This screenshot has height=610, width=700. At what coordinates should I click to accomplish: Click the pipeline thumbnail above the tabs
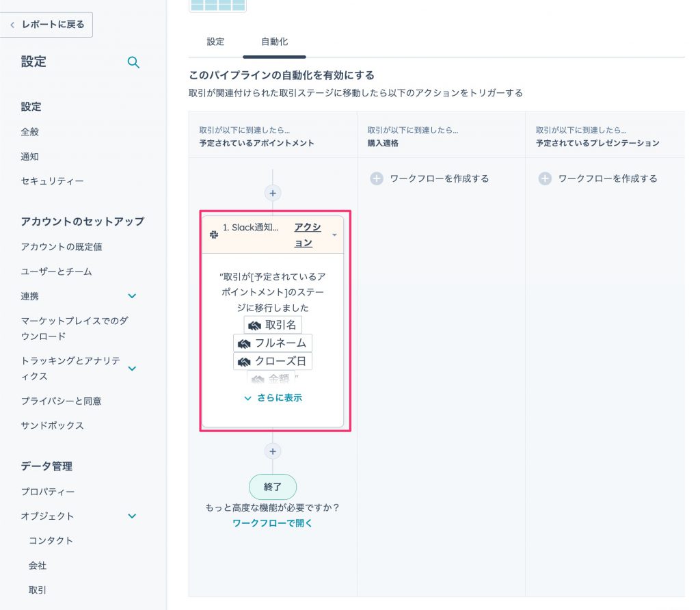pyautogui.click(x=218, y=5)
